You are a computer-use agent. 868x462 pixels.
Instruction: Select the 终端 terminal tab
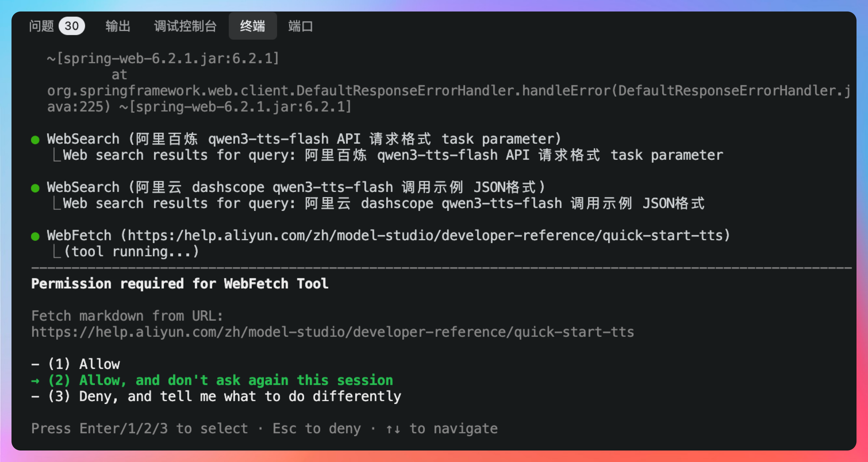(x=252, y=26)
